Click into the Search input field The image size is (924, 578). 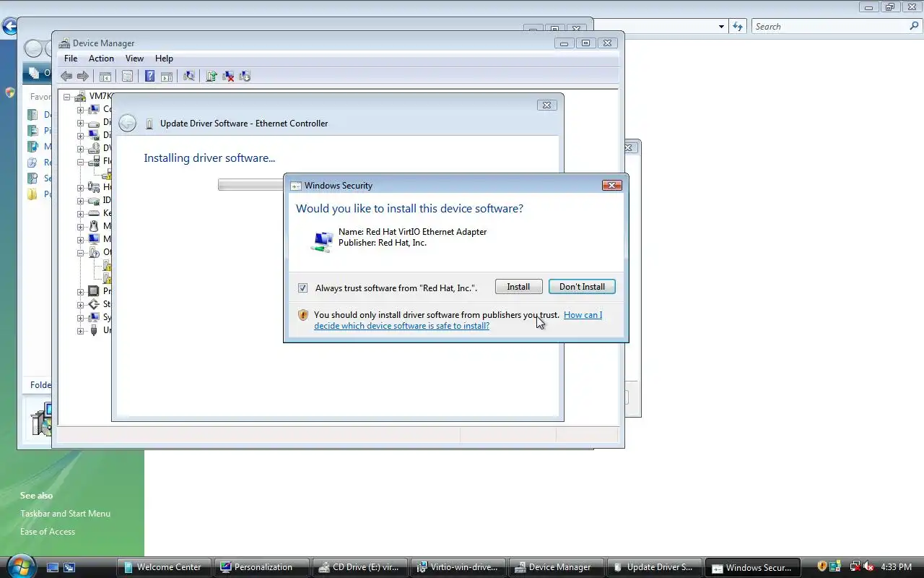(x=830, y=27)
